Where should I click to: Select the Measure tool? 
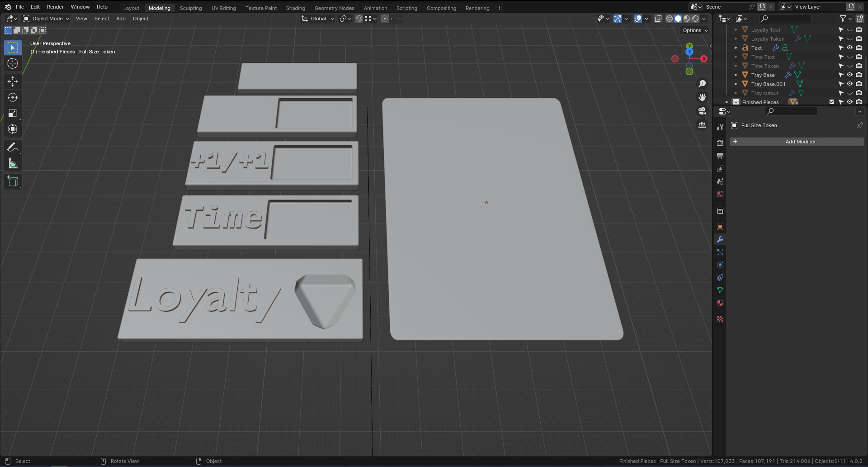[13, 163]
